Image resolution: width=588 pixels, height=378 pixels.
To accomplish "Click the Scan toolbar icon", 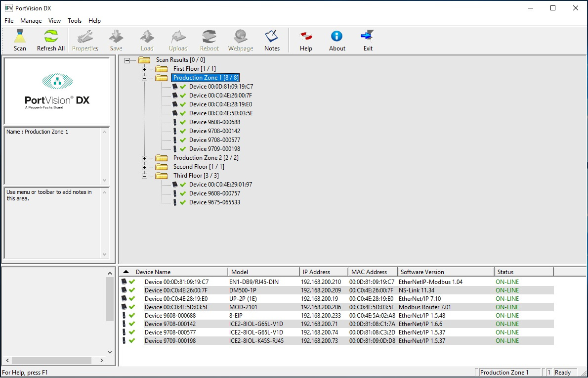I will 20,37.
